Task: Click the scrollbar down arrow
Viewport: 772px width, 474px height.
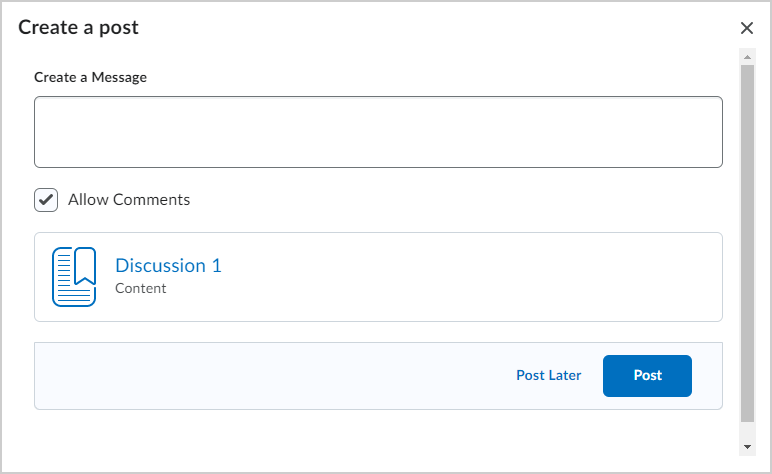Action: [x=747, y=447]
